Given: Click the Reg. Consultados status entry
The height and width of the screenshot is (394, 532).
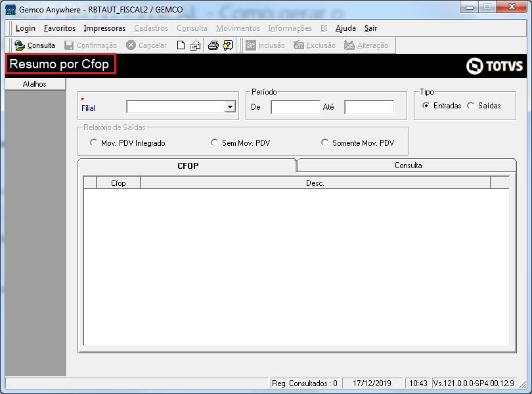Looking at the screenshot, I should [304, 383].
